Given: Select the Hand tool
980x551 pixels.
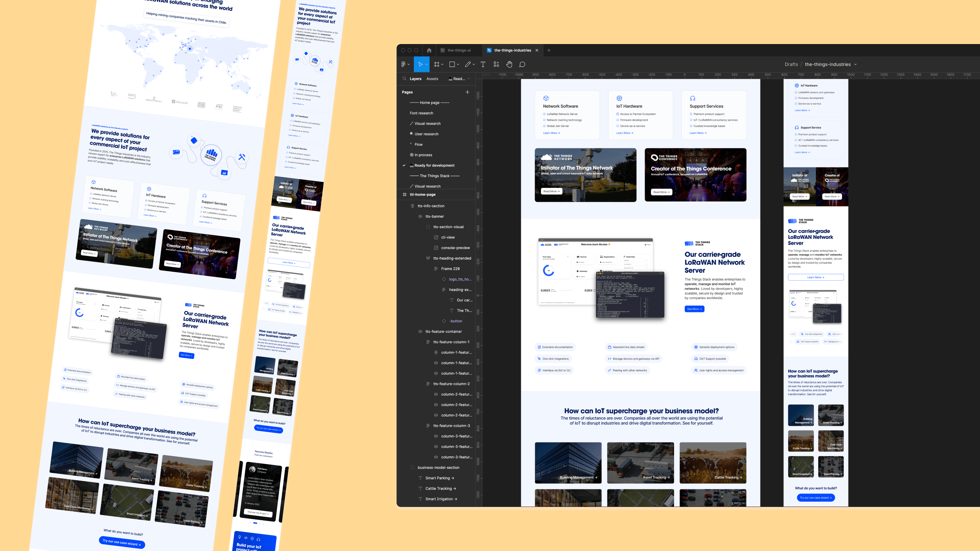Looking at the screenshot, I should pos(509,64).
